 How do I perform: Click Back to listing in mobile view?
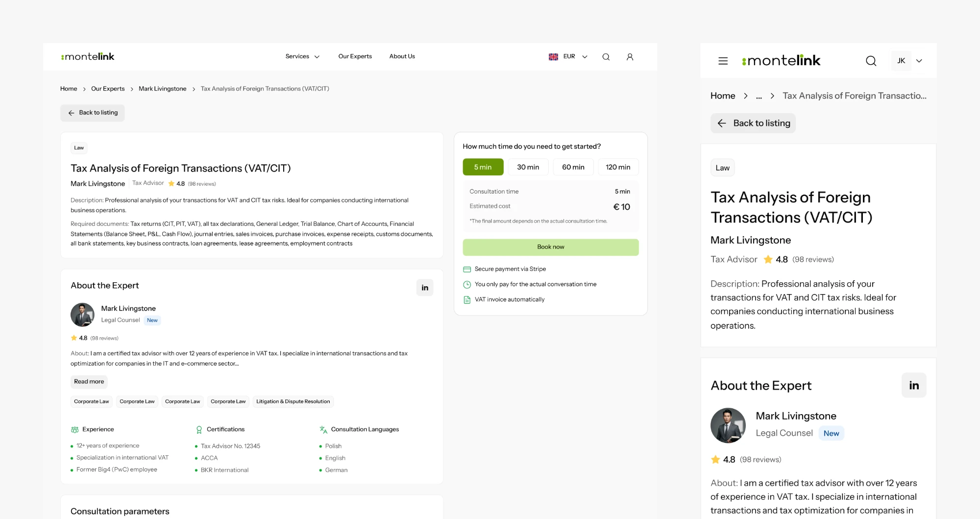tap(753, 124)
